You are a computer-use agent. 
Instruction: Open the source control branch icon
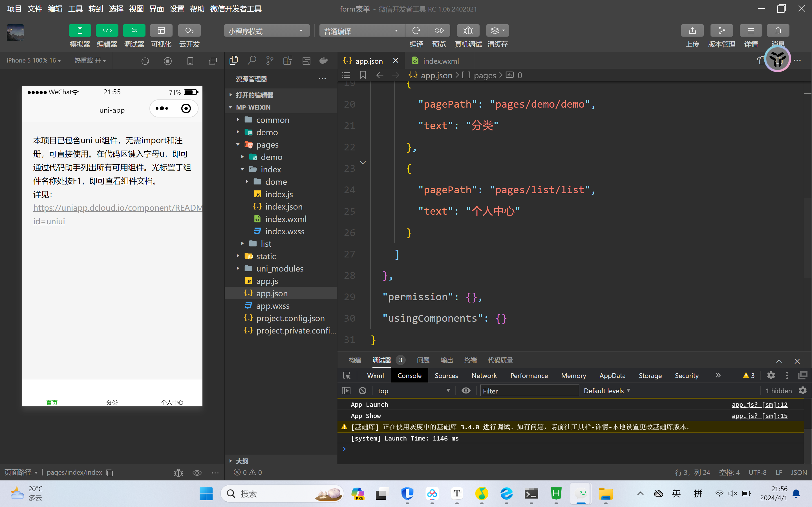[x=270, y=61]
